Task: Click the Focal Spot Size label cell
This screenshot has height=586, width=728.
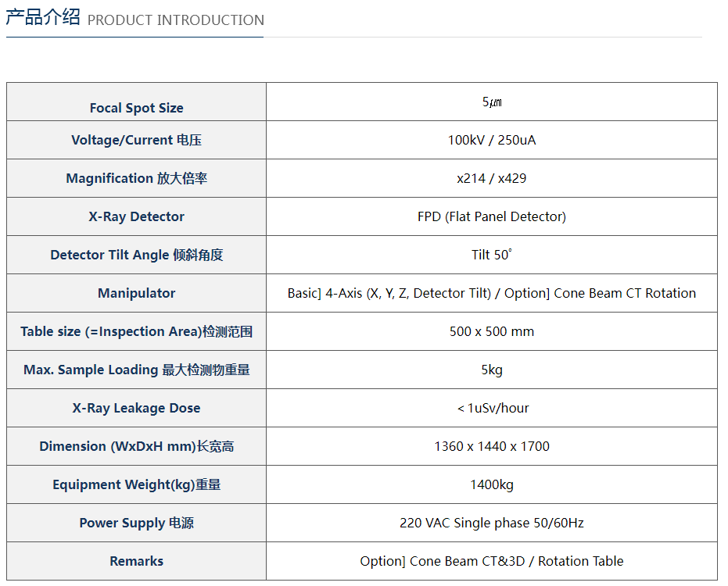Action: tap(136, 108)
